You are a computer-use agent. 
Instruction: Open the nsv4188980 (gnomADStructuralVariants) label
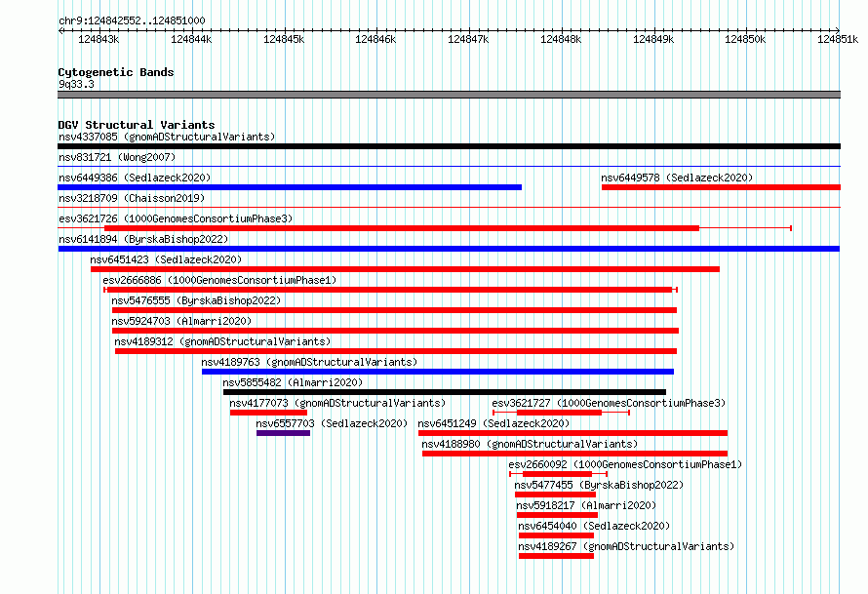pos(530,444)
